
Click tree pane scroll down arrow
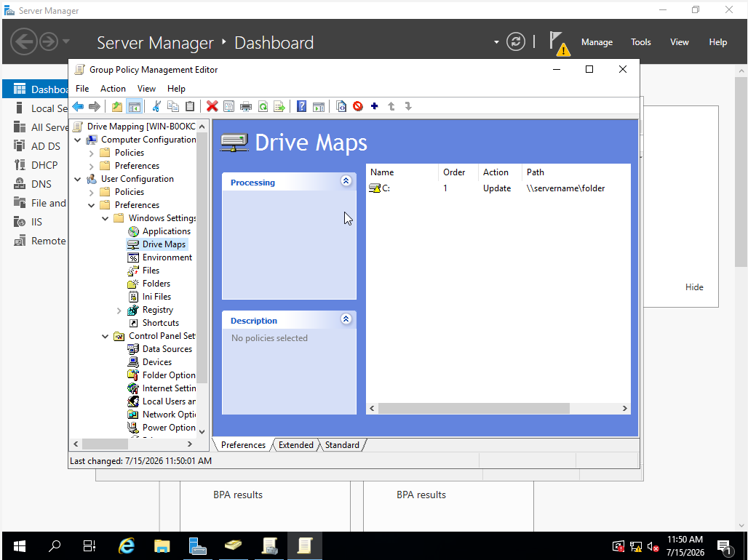(202, 432)
